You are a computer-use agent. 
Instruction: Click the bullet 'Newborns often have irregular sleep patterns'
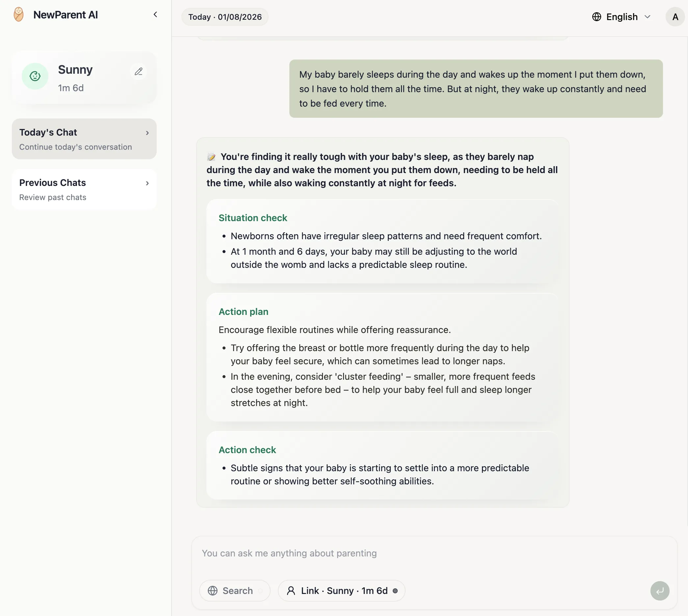click(386, 236)
